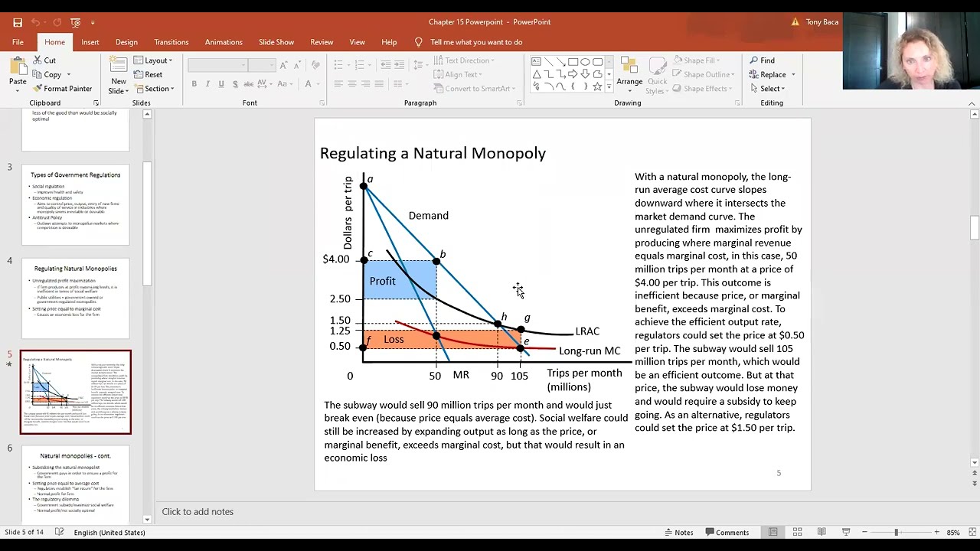Viewport: 980px width, 551px height.
Task: Click the zoom in plus button
Action: 936,532
